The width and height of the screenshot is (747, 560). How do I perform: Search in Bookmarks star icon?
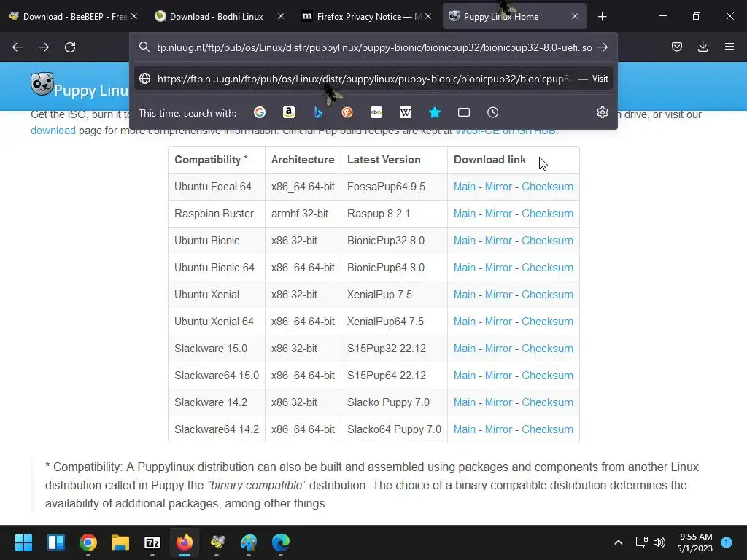[x=435, y=112]
